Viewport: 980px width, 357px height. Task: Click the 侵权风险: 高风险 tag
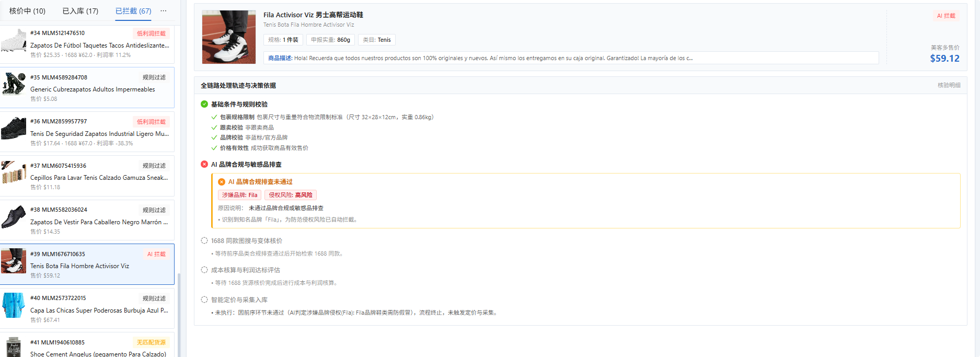pos(291,195)
